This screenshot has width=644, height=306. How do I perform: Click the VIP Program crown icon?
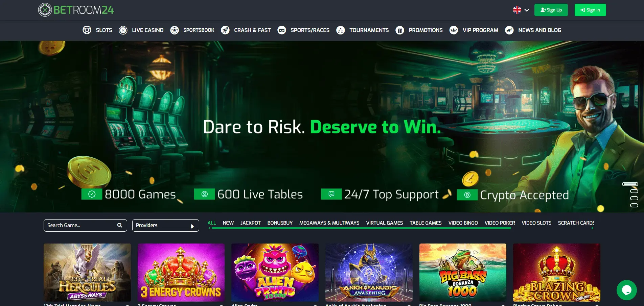click(x=454, y=30)
